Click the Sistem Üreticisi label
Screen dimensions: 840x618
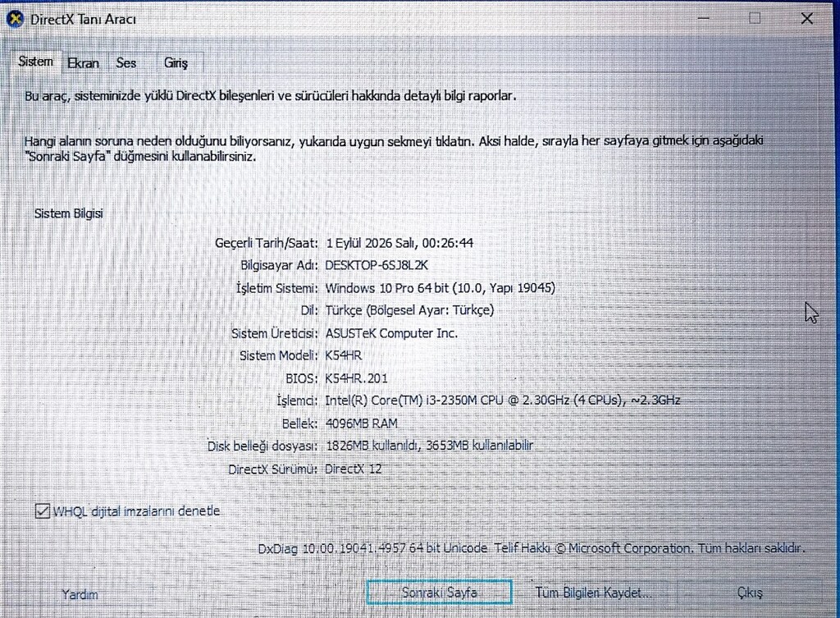[x=275, y=333]
